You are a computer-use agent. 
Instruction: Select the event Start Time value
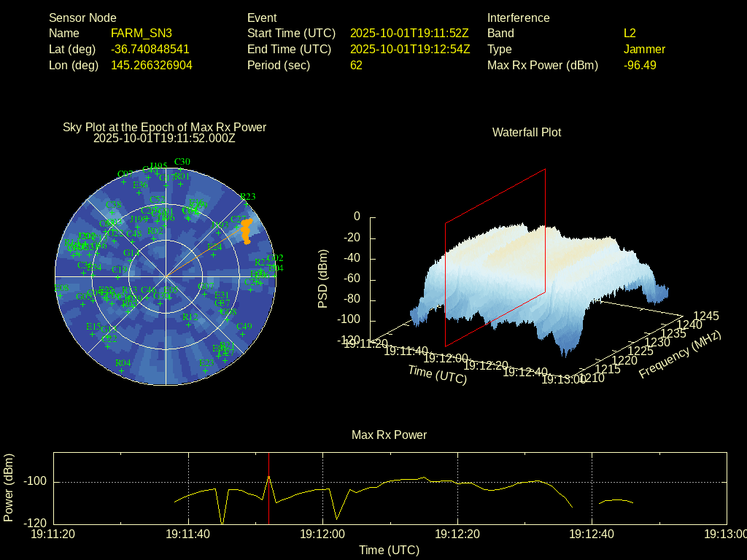(x=409, y=34)
